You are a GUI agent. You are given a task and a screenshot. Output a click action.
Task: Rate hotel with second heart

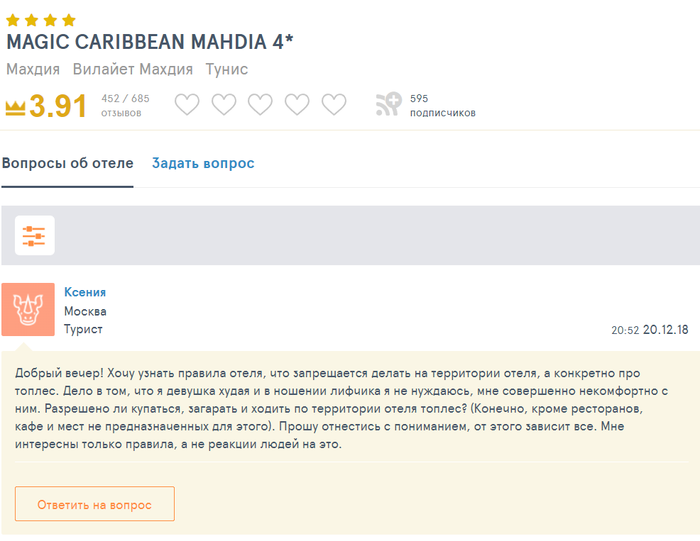(224, 104)
